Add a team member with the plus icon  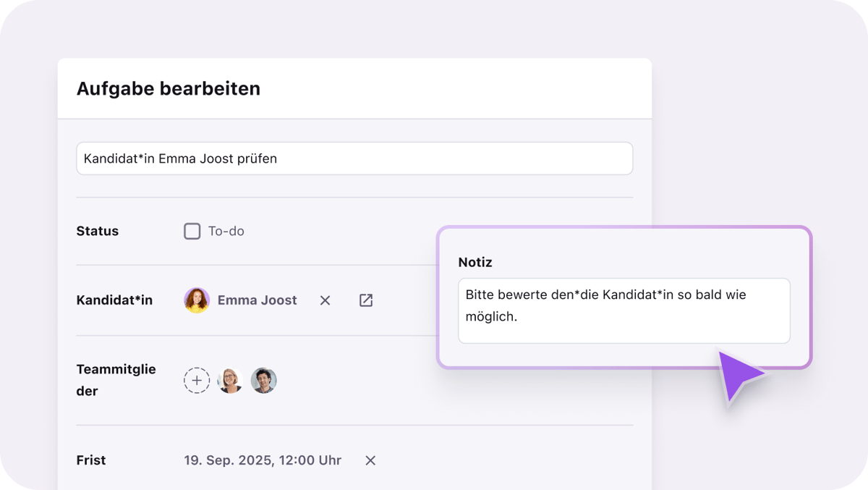tap(197, 380)
